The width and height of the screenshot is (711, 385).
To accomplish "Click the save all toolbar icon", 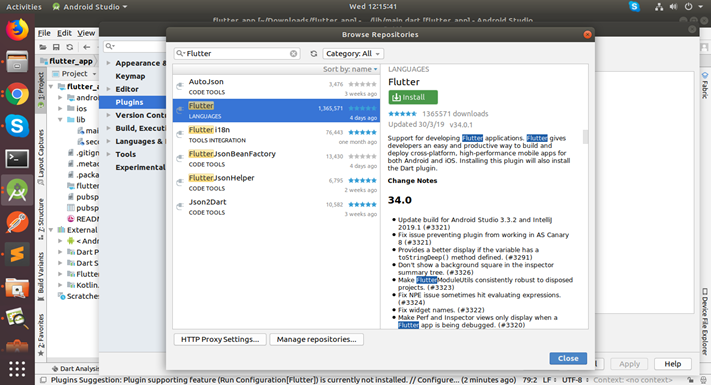I will (x=56, y=47).
